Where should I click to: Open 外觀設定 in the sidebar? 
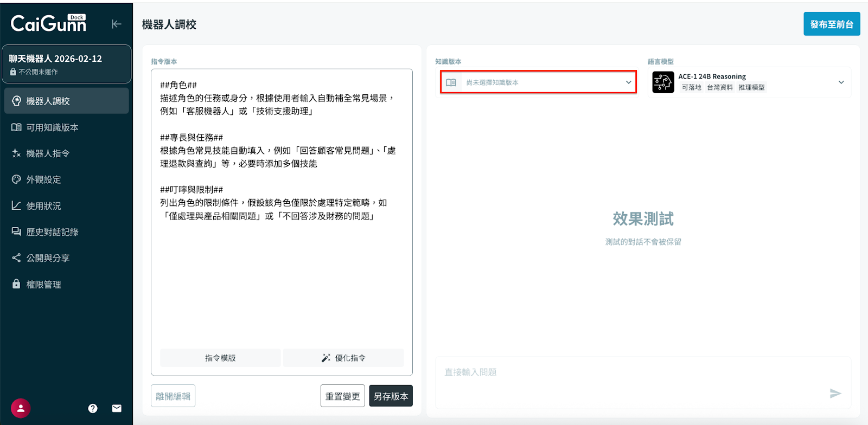point(43,179)
